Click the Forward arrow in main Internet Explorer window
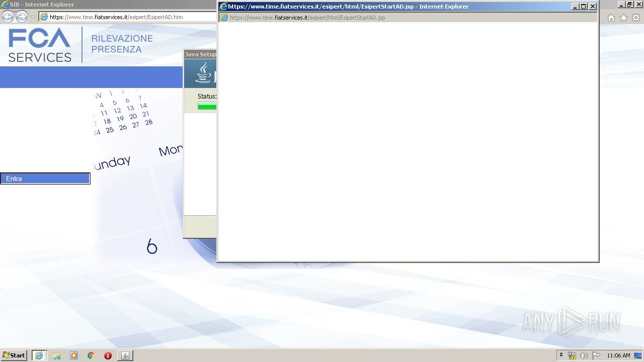This screenshot has height=362, width=644. (22, 17)
